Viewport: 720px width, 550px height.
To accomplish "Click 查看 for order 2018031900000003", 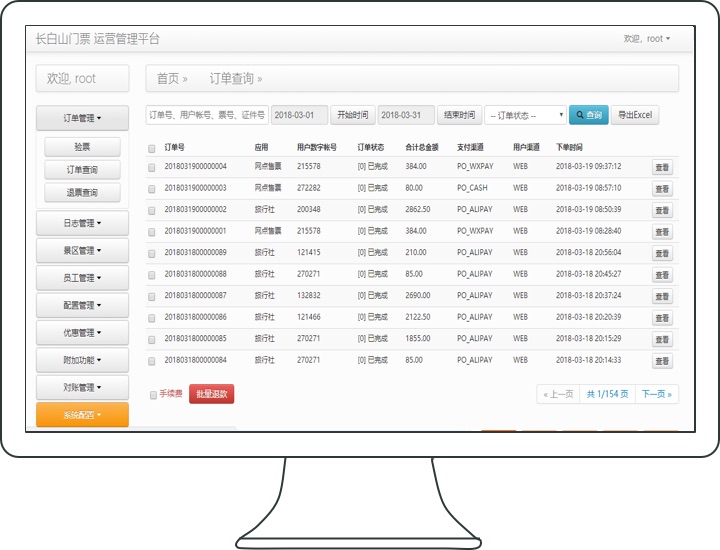I will pos(662,189).
